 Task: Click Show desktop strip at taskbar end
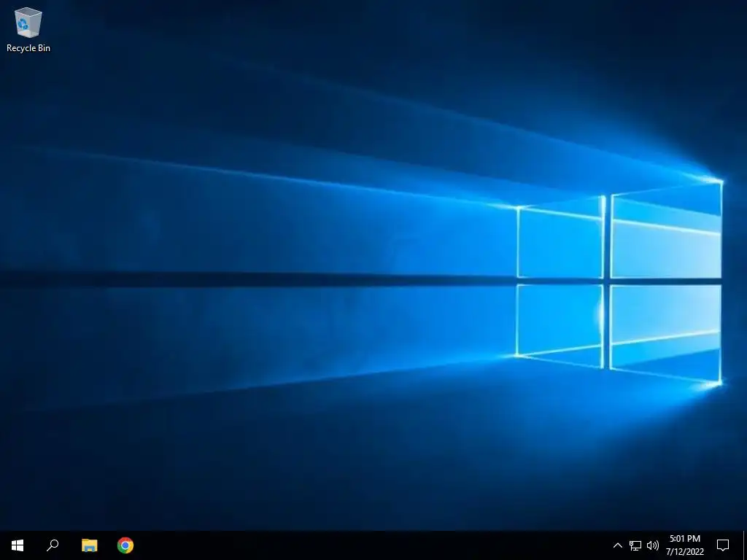pyautogui.click(x=745, y=545)
